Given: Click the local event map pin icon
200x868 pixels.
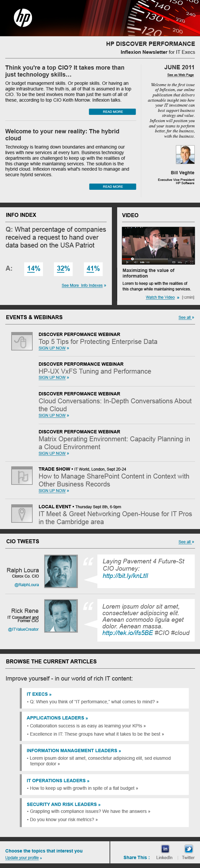Looking at the screenshot, I should 22,514.
